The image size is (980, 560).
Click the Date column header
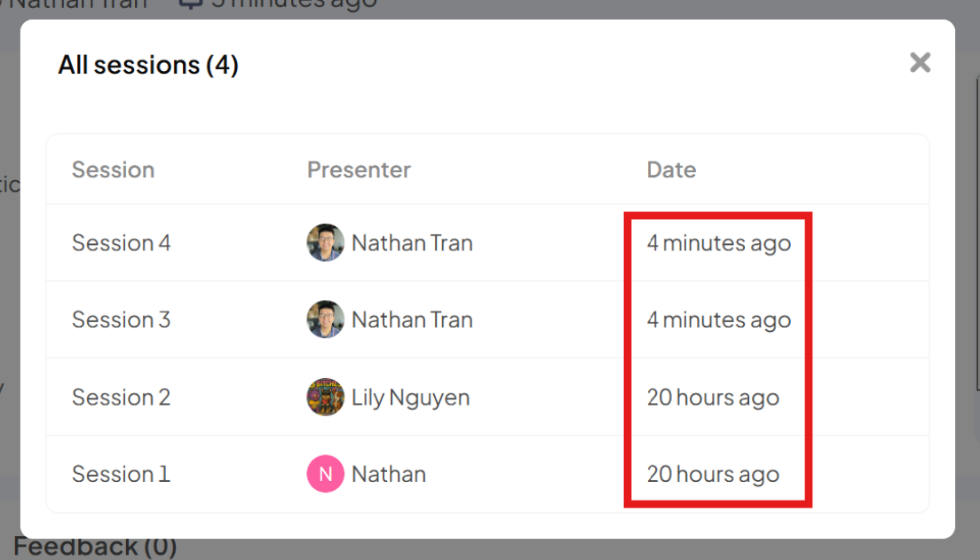(671, 170)
